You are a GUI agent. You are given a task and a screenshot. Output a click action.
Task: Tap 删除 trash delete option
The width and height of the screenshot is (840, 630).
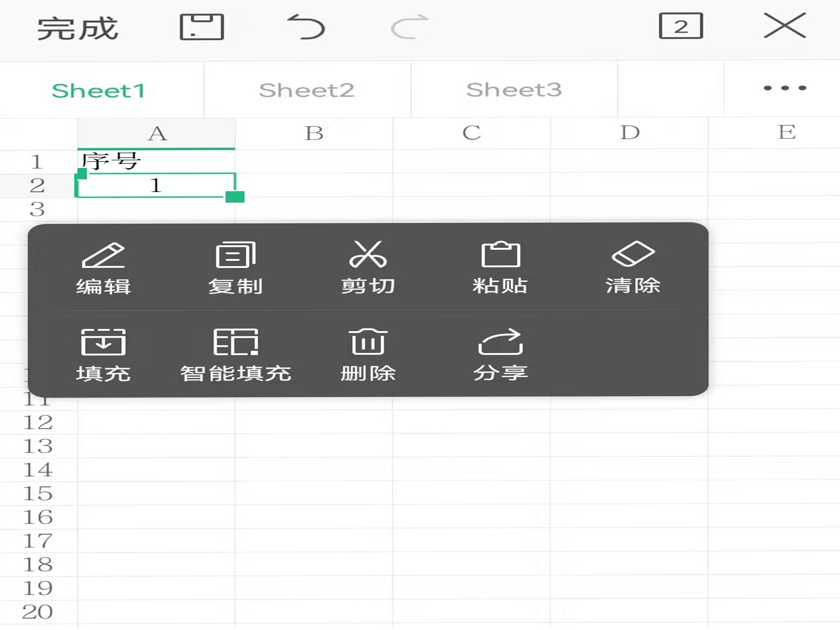(368, 355)
